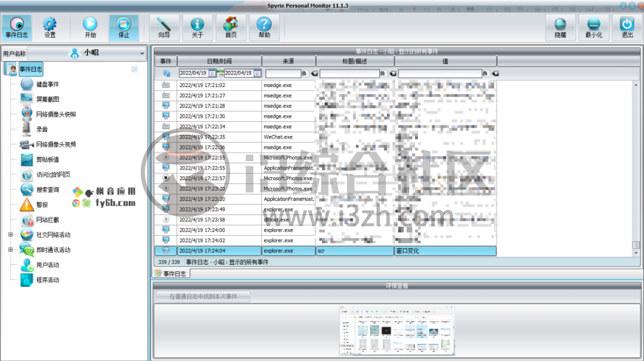The width and height of the screenshot is (644, 361).
Task: Stop monitoring with the 停止 button
Action: (123, 27)
